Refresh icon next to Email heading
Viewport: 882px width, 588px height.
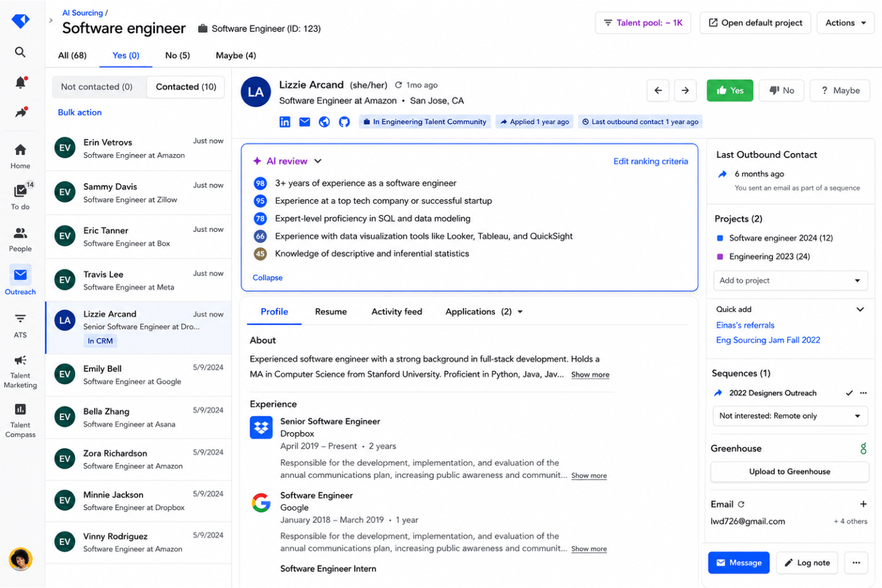click(x=741, y=504)
